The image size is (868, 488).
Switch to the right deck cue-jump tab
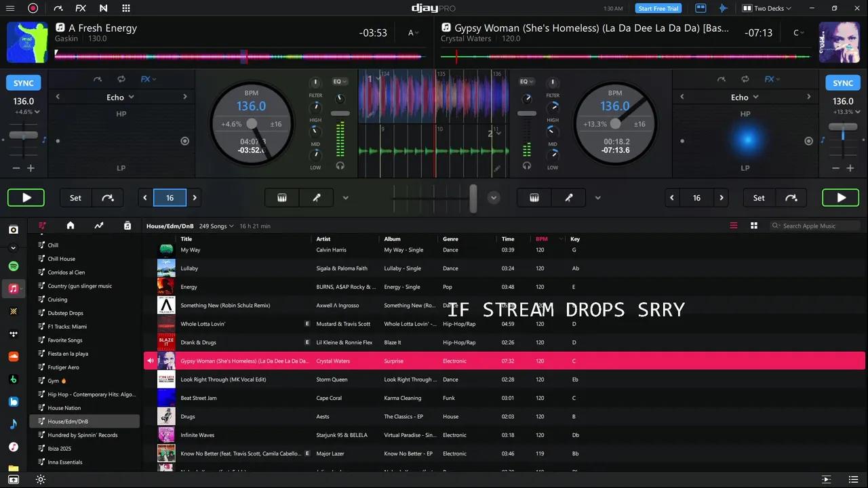722,79
